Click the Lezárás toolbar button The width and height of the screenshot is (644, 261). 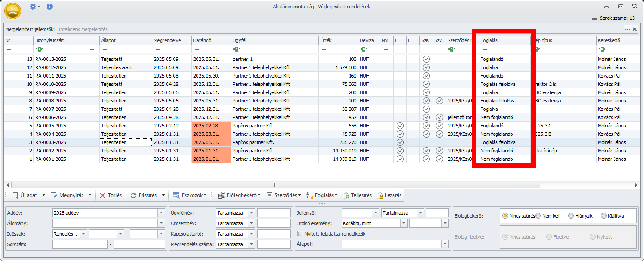(x=388, y=195)
